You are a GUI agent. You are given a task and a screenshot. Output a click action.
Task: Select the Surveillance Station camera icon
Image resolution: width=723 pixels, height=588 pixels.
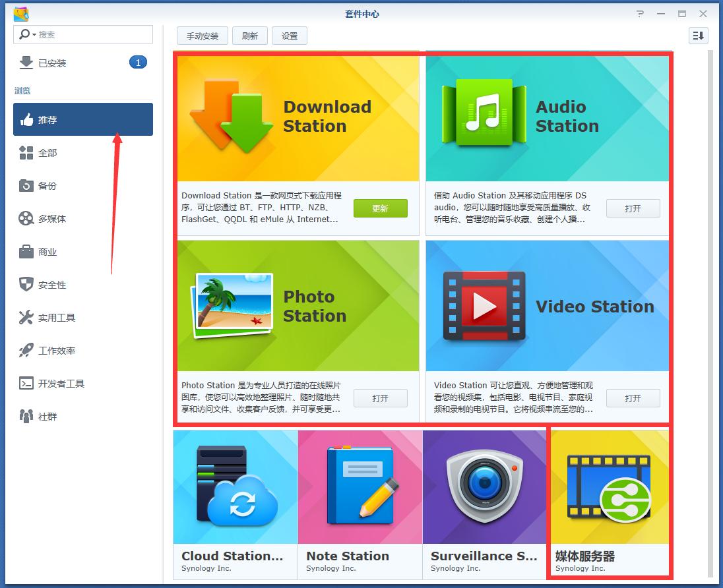(484, 486)
